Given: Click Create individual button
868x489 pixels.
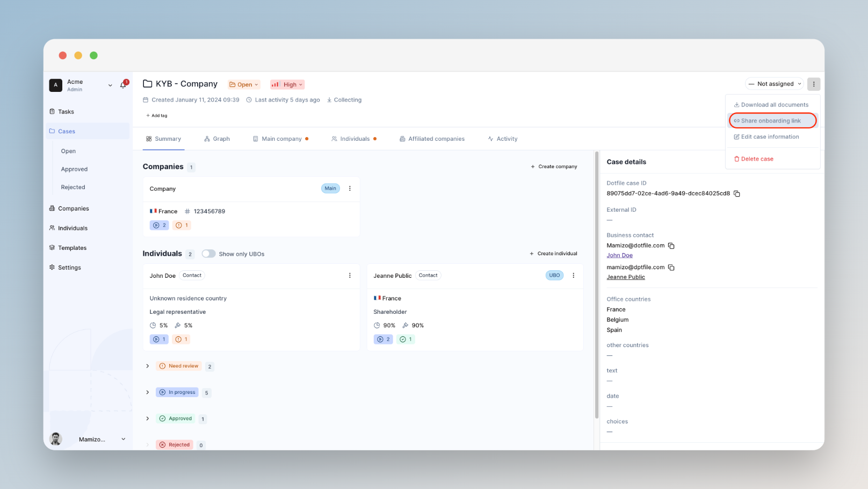Looking at the screenshot, I should pyautogui.click(x=553, y=254).
